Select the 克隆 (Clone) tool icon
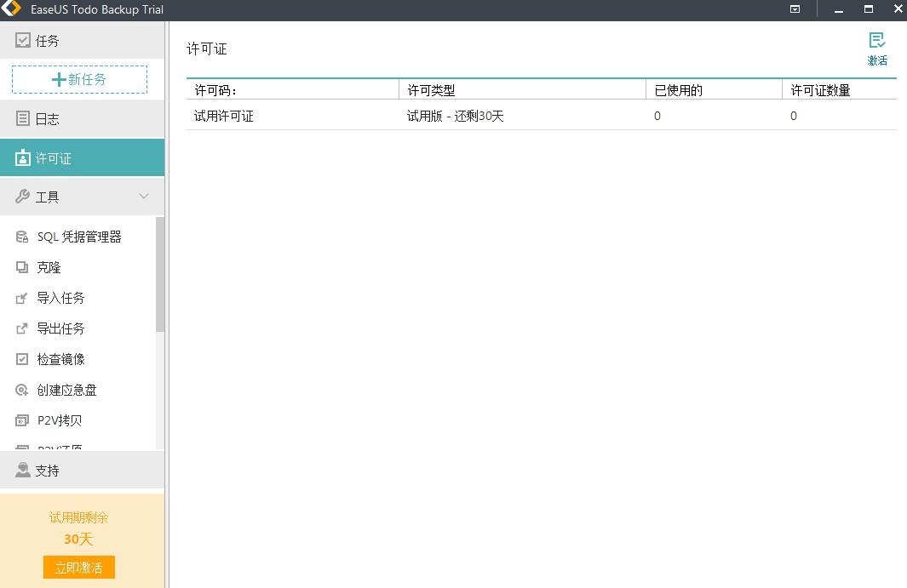Image resolution: width=907 pixels, height=588 pixels. click(22, 267)
